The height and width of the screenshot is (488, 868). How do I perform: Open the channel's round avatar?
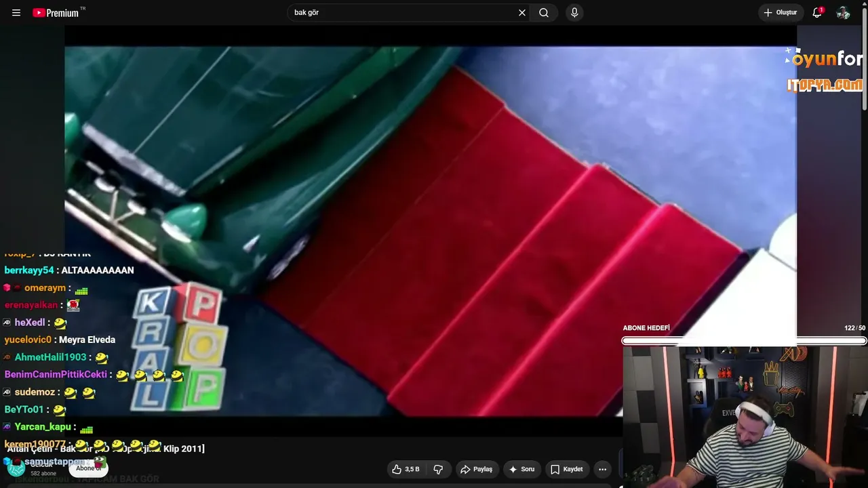16,468
